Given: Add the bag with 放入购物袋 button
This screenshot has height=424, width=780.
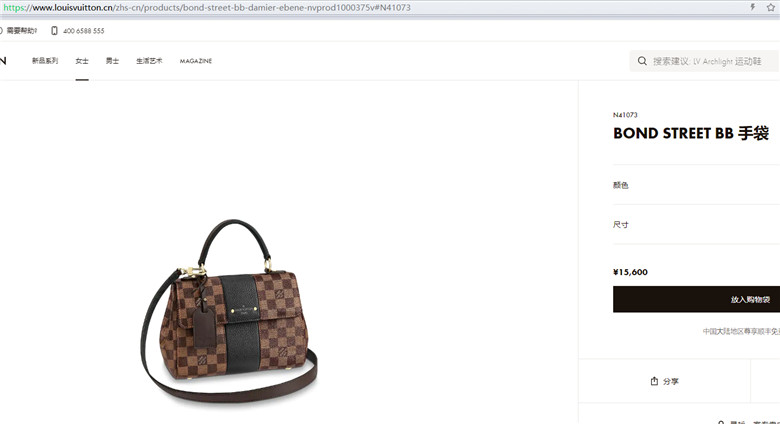Looking at the screenshot, I should point(696,299).
